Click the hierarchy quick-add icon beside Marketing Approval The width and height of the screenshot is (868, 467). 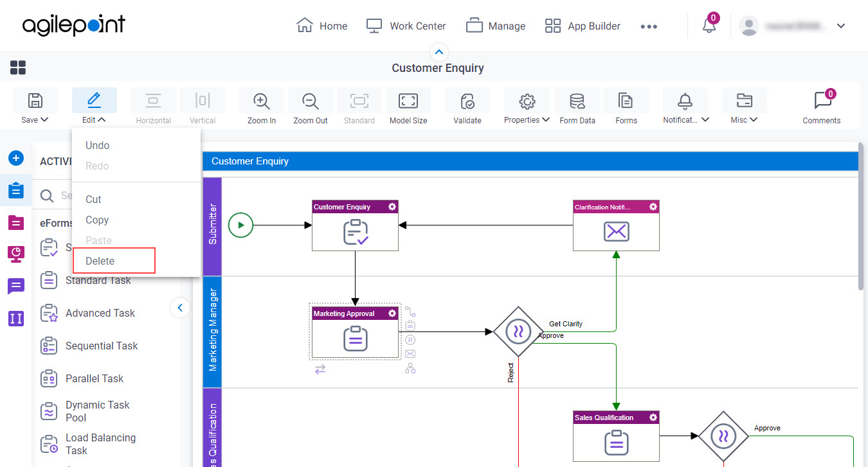click(x=410, y=369)
